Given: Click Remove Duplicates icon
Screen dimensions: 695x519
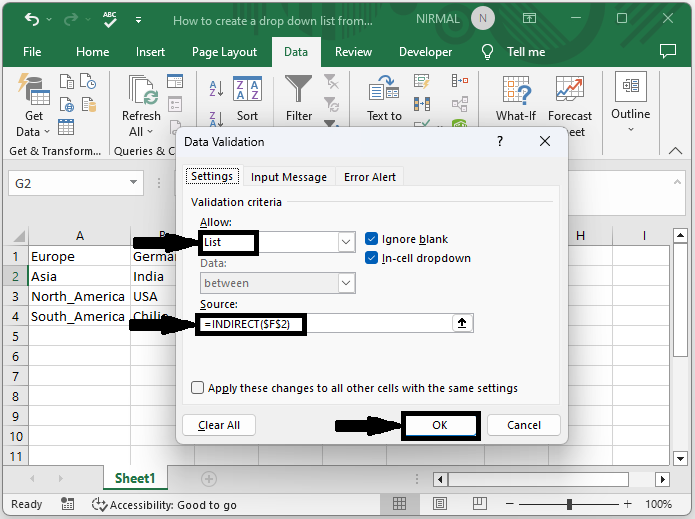Looking at the screenshot, I should point(422,104).
